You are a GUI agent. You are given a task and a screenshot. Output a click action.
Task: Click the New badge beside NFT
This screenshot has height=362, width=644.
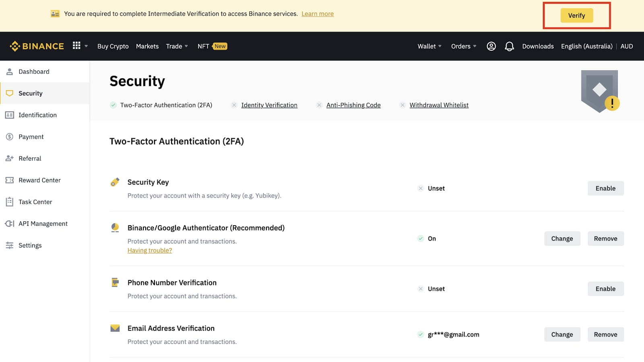click(220, 46)
